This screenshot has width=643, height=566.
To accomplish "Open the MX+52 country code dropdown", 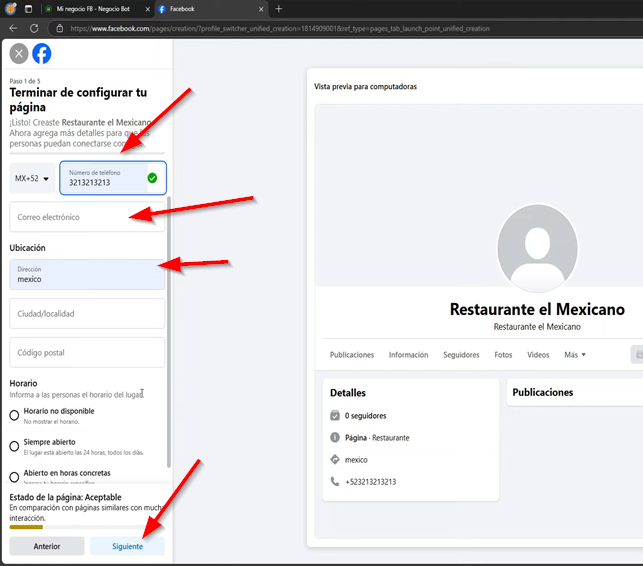I will pos(32,178).
